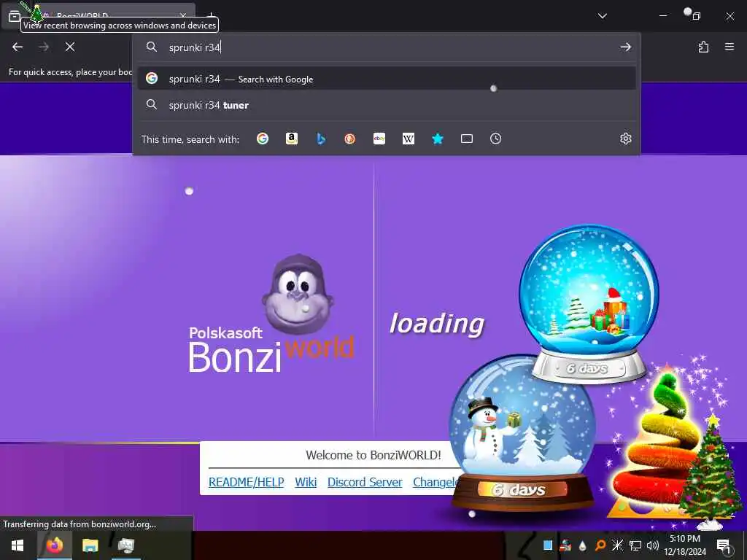The height and width of the screenshot is (560, 747).
Task: Open search settings gear icon
Action: 625,139
